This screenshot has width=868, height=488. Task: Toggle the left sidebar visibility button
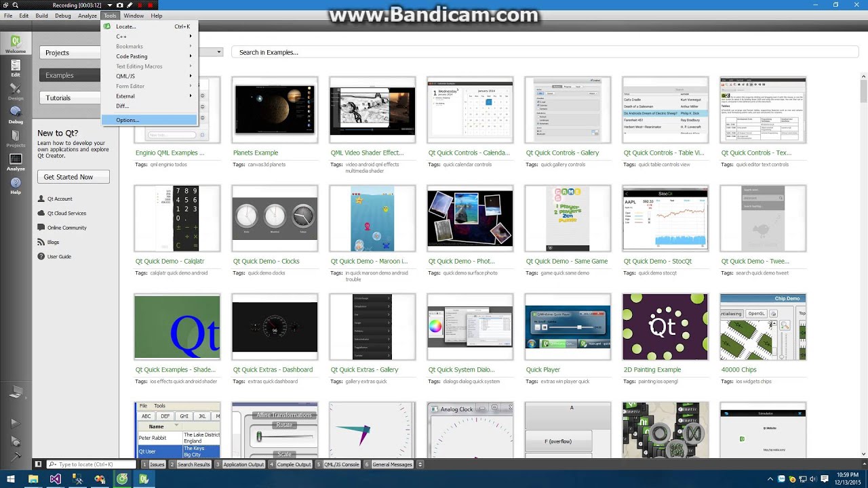tap(39, 464)
